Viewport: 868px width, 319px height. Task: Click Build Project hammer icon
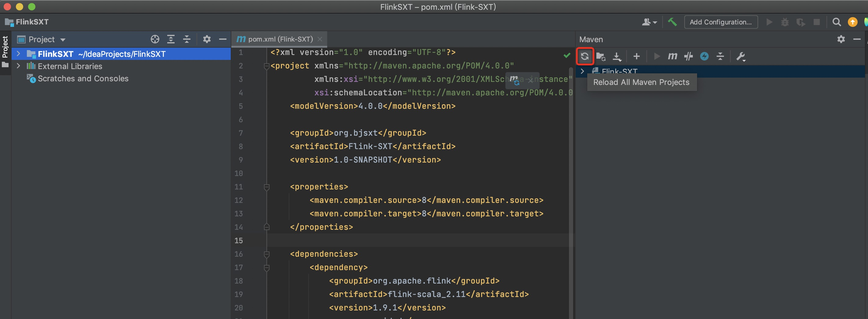pyautogui.click(x=672, y=22)
